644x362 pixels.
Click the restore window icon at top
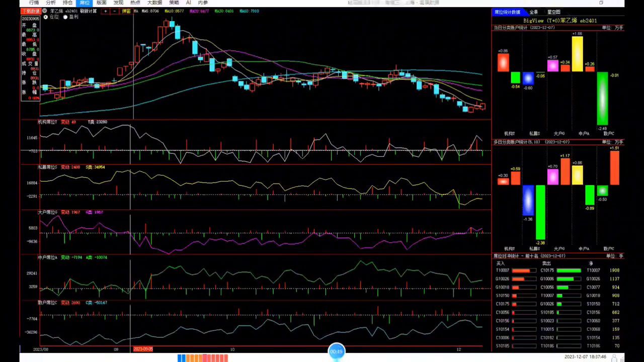[x=601, y=3]
